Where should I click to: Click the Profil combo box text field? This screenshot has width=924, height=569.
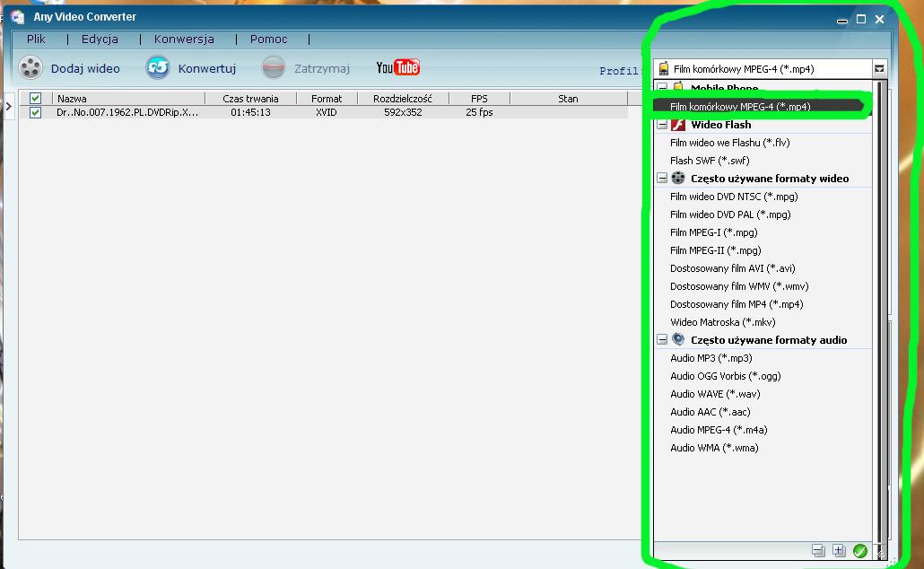pos(763,69)
